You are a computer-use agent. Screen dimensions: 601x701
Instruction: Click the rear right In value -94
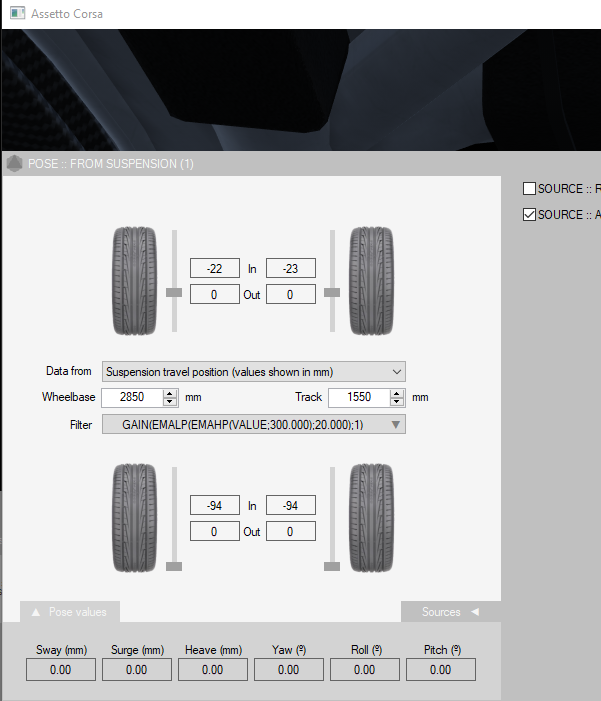point(291,505)
